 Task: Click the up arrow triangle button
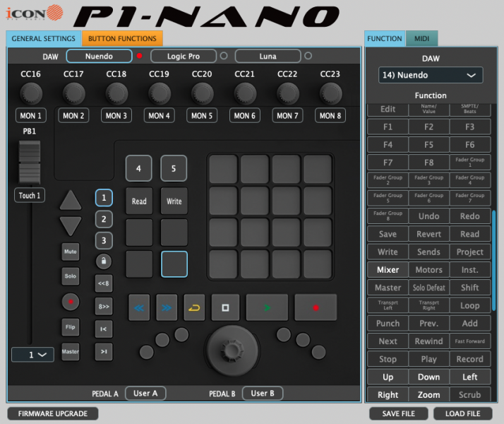click(x=71, y=200)
